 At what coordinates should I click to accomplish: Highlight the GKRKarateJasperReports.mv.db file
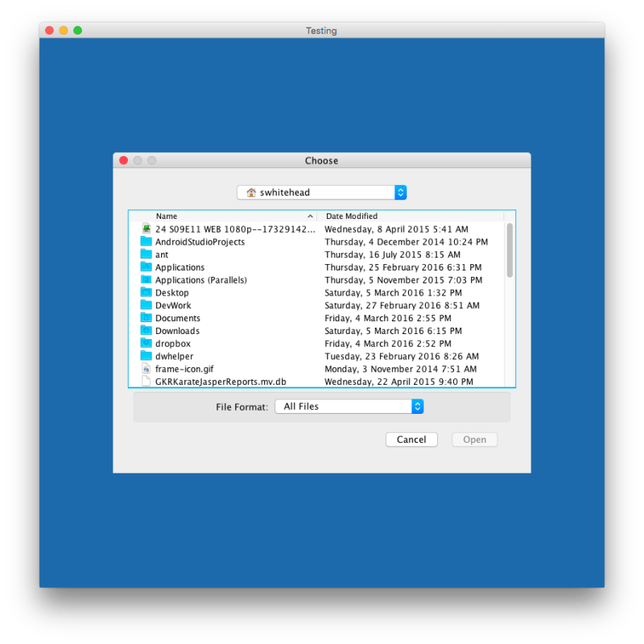[218, 382]
